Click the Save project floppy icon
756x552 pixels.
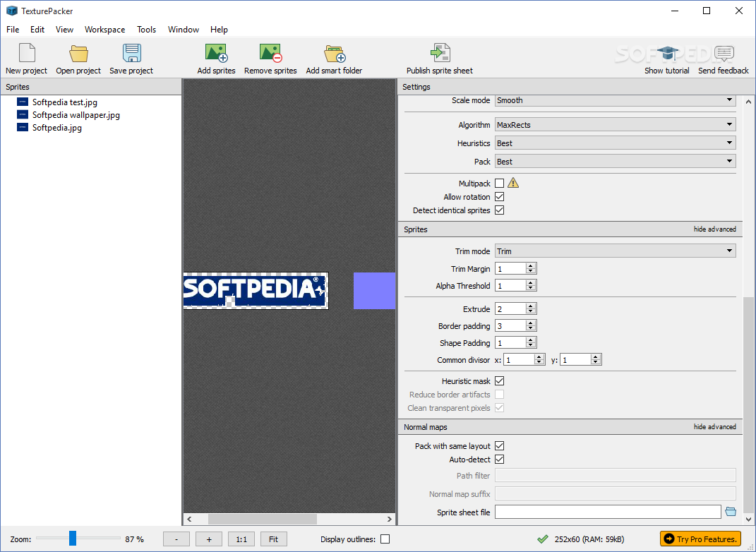[131, 53]
